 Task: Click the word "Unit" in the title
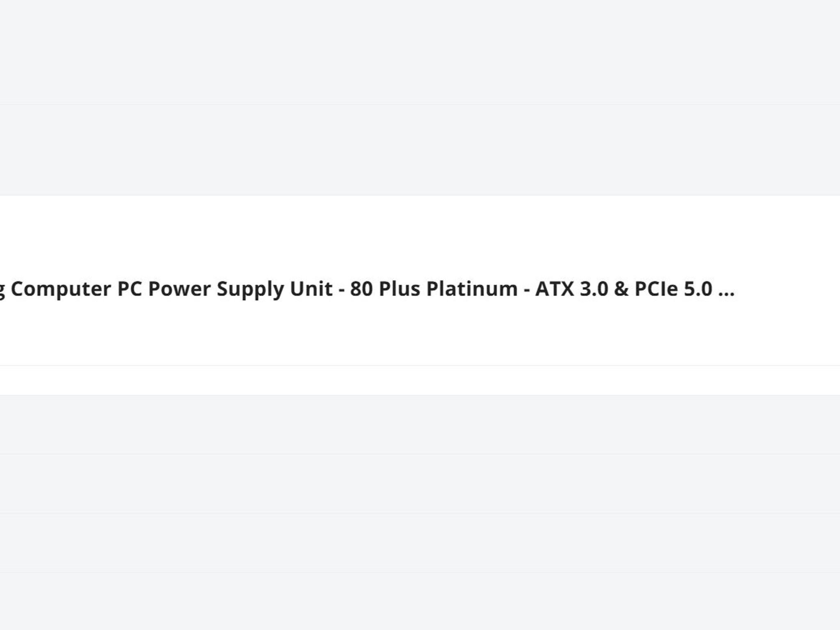point(311,289)
